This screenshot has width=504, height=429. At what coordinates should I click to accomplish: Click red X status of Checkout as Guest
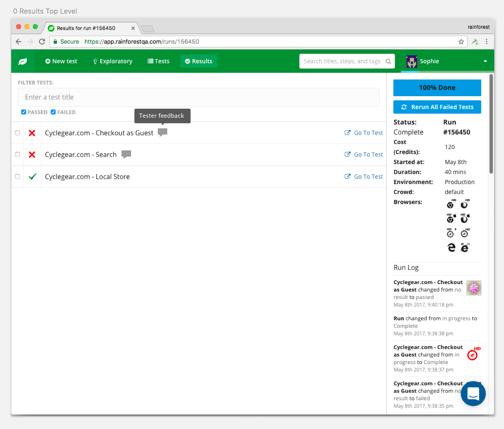click(32, 133)
